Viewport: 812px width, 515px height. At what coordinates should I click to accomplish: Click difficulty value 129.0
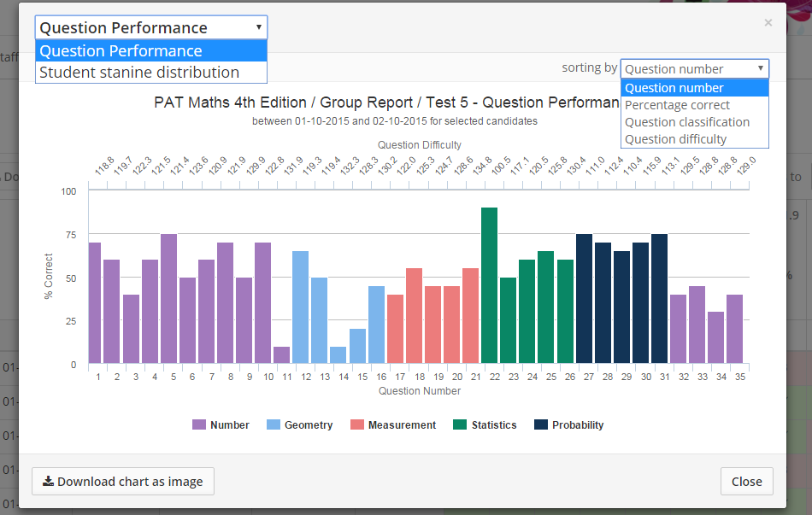click(x=745, y=165)
